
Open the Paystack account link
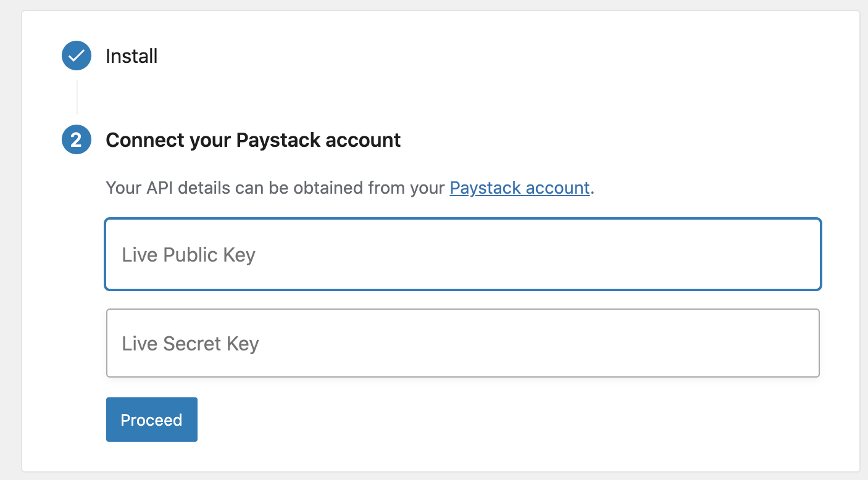[x=519, y=188]
